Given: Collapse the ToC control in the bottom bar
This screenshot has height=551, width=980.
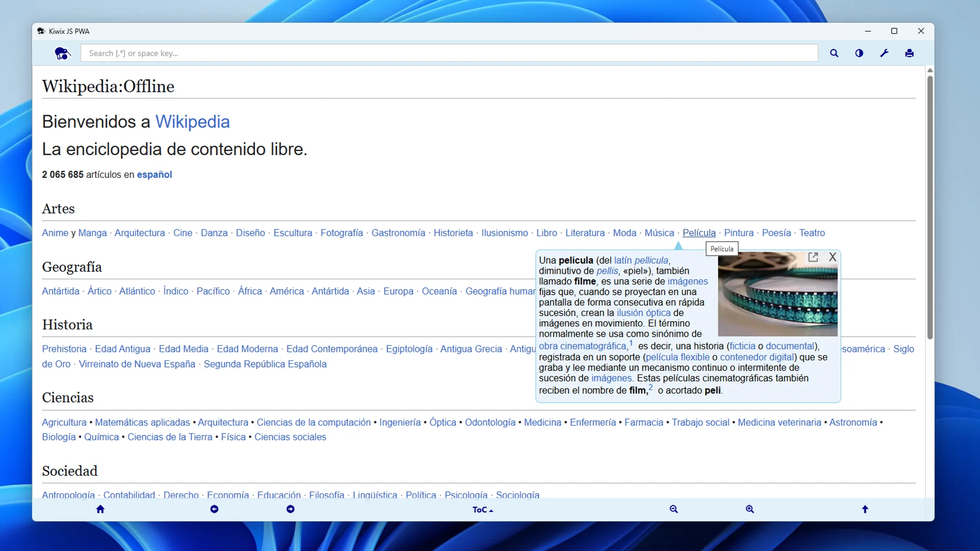Looking at the screenshot, I should point(482,509).
